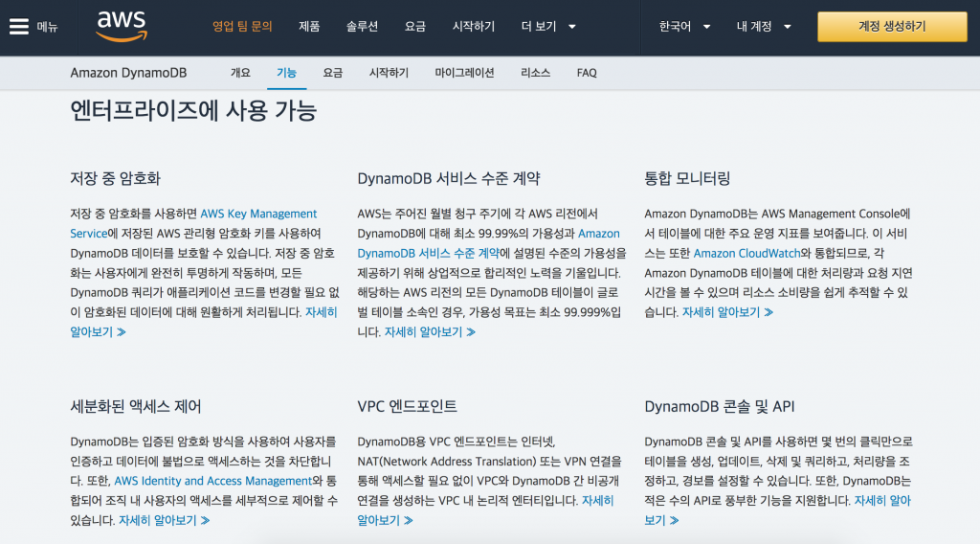Click the 계정 생성하기 button
The height and width of the screenshot is (544, 980).
point(892,26)
